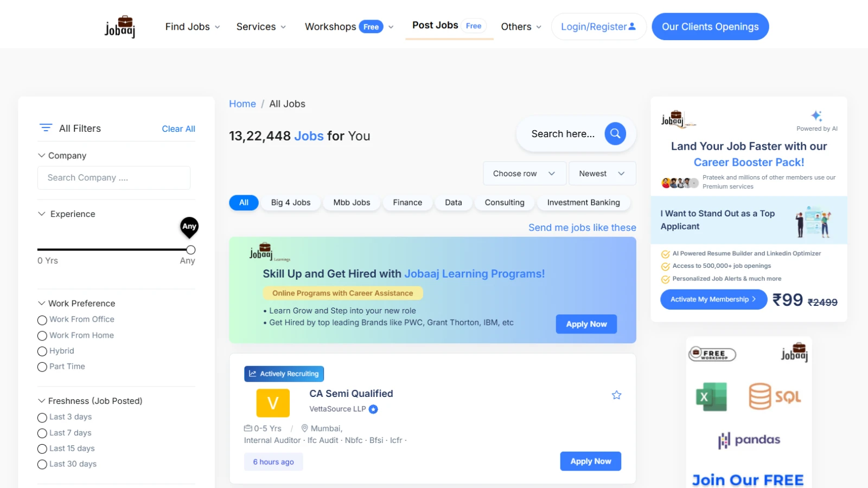Viewport: 868px width, 488px height.
Task: Click the yellow V company logo
Action: [x=273, y=403]
